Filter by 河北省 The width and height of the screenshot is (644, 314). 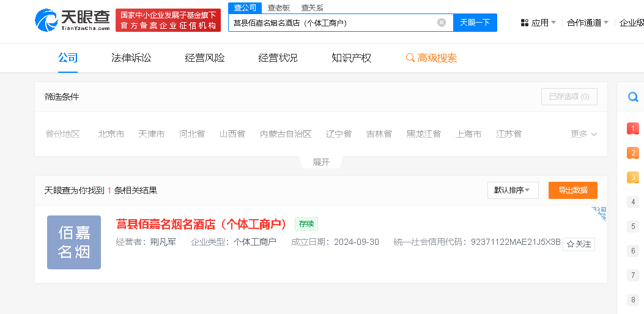click(192, 134)
